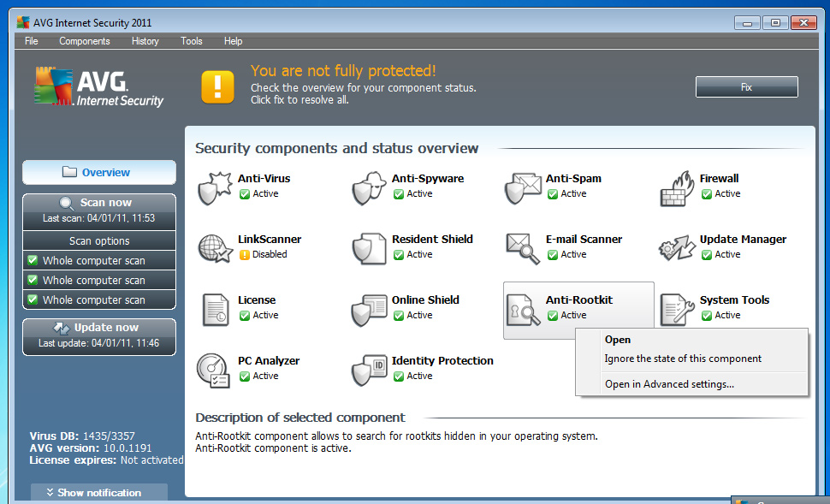
Task: Click the yellow exclamation warning icon in header
Action: tap(217, 86)
